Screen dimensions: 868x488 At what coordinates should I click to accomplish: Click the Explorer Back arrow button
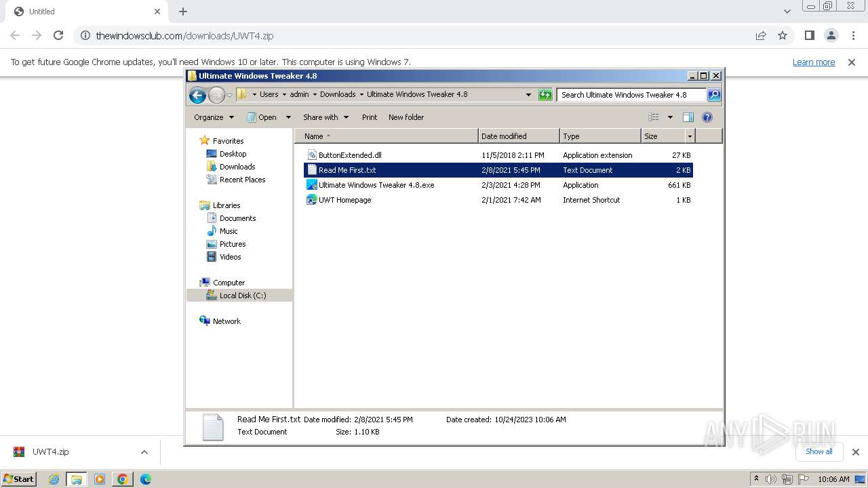pyautogui.click(x=197, y=95)
